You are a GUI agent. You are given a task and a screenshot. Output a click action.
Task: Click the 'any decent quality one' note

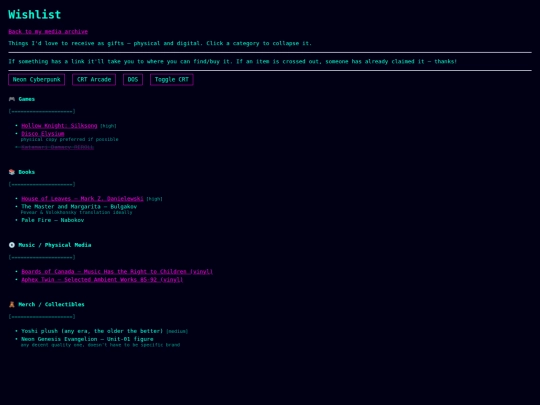point(100,345)
